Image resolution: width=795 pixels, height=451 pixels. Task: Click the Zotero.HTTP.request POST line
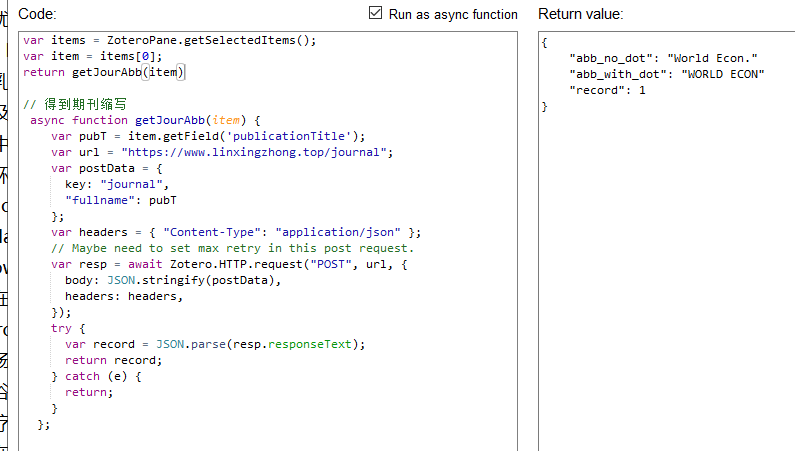pyautogui.click(x=229, y=265)
